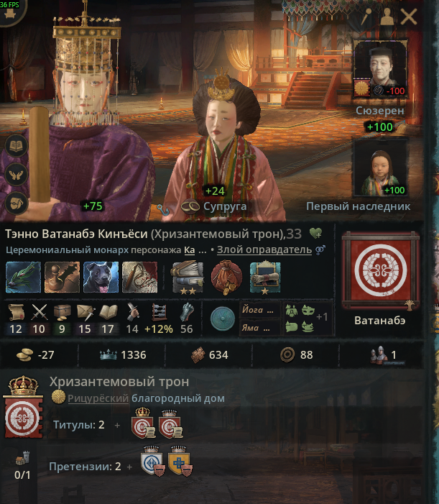Click the whip trait icon
Viewport: 439px width, 504px height.
coord(139,277)
